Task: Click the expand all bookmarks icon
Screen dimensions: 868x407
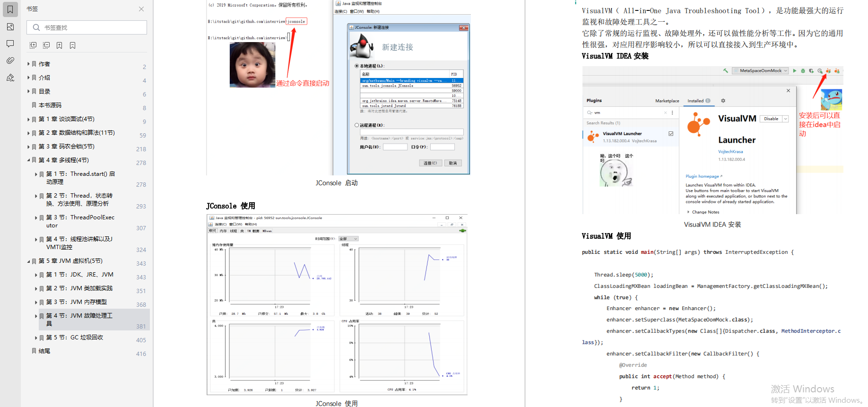Action: tap(33, 45)
